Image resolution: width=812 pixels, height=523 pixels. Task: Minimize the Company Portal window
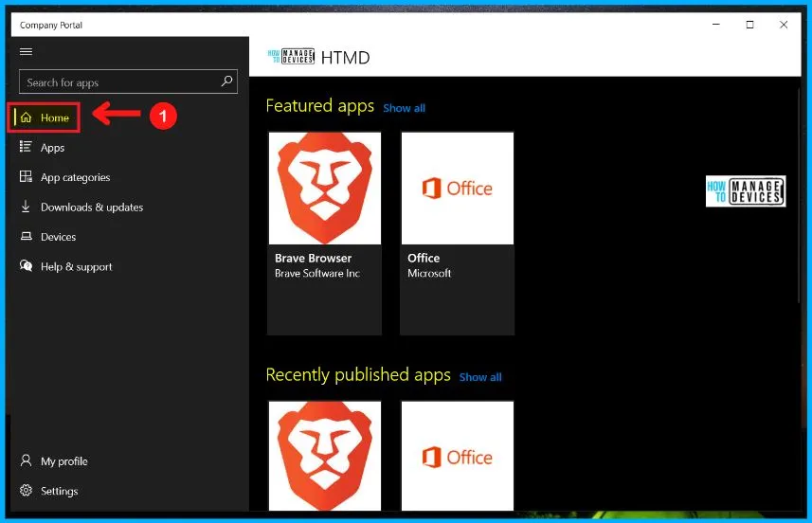click(x=716, y=25)
